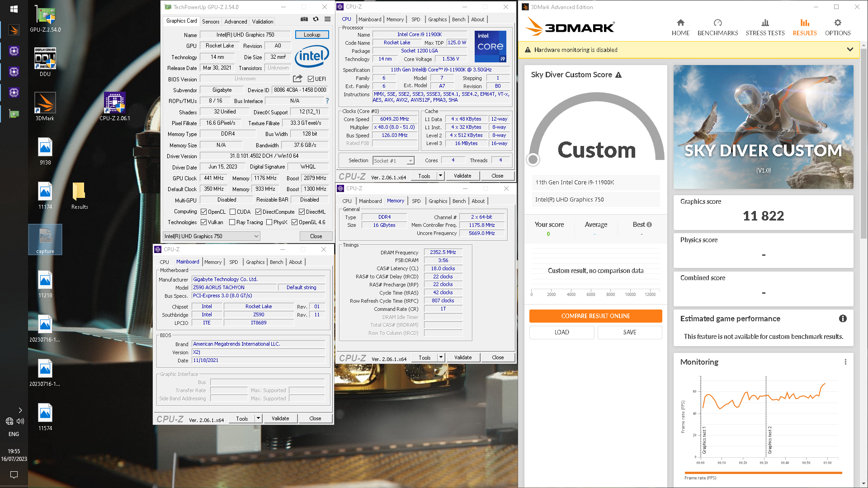
Task: Click Validate in CPU-Z Memory window
Action: (x=463, y=357)
